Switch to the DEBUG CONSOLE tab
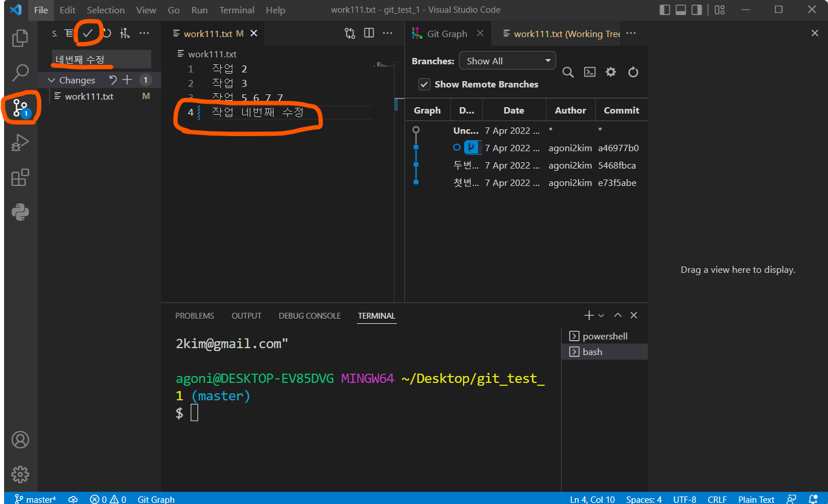 [x=309, y=316]
